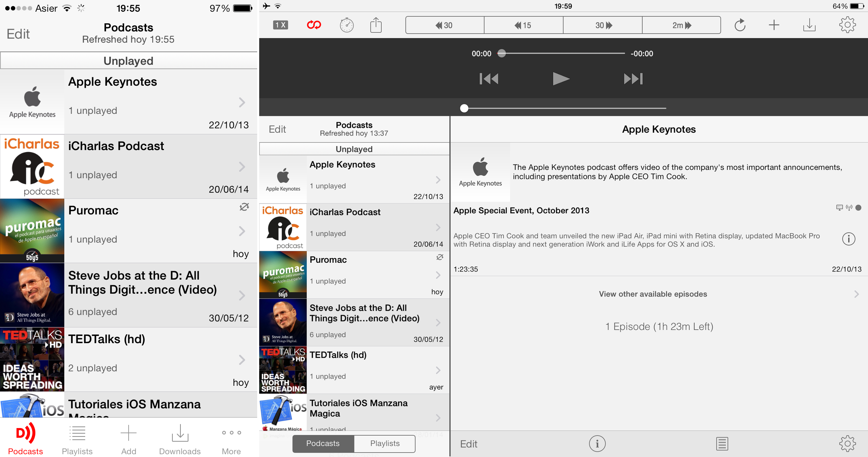Skip back 30 seconds

pyautogui.click(x=444, y=25)
